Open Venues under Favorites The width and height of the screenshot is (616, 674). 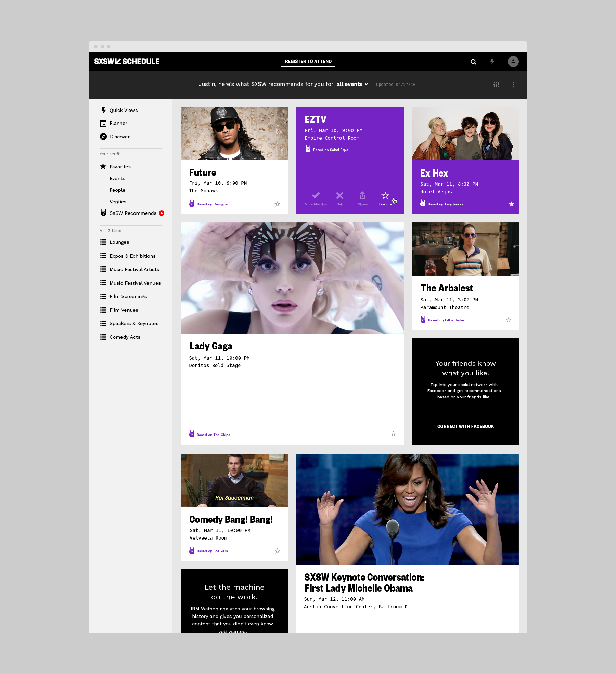(118, 202)
